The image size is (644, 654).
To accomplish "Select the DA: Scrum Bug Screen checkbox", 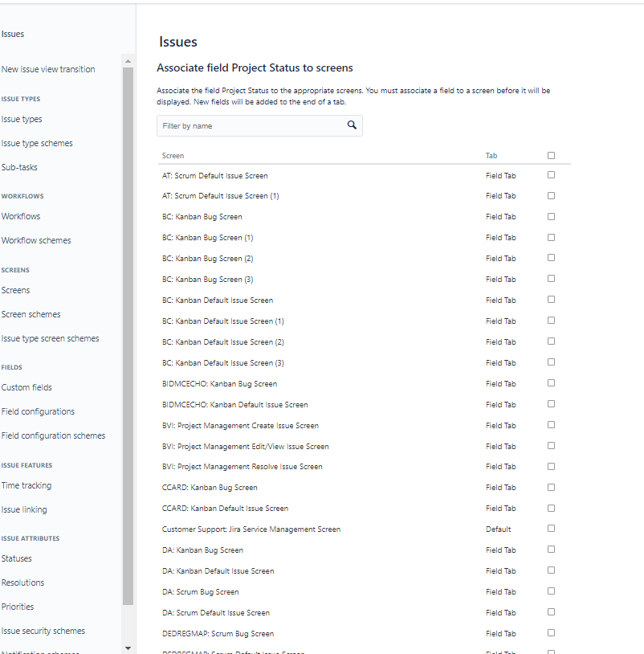I will click(x=551, y=591).
